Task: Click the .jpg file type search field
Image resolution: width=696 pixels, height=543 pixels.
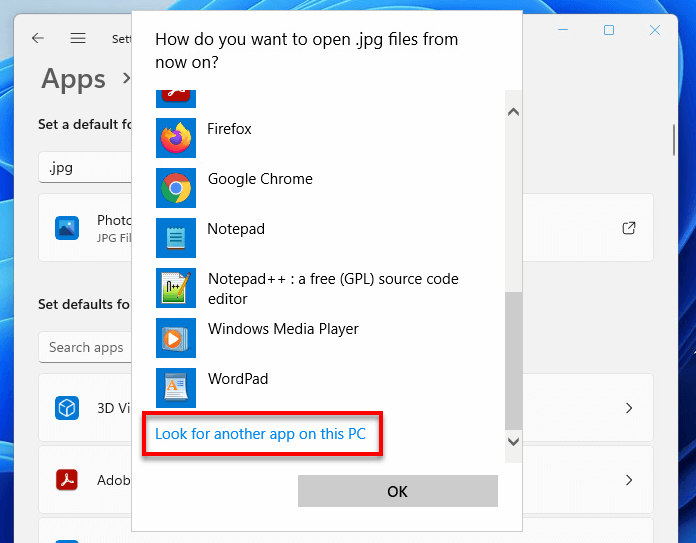Action: (x=85, y=167)
